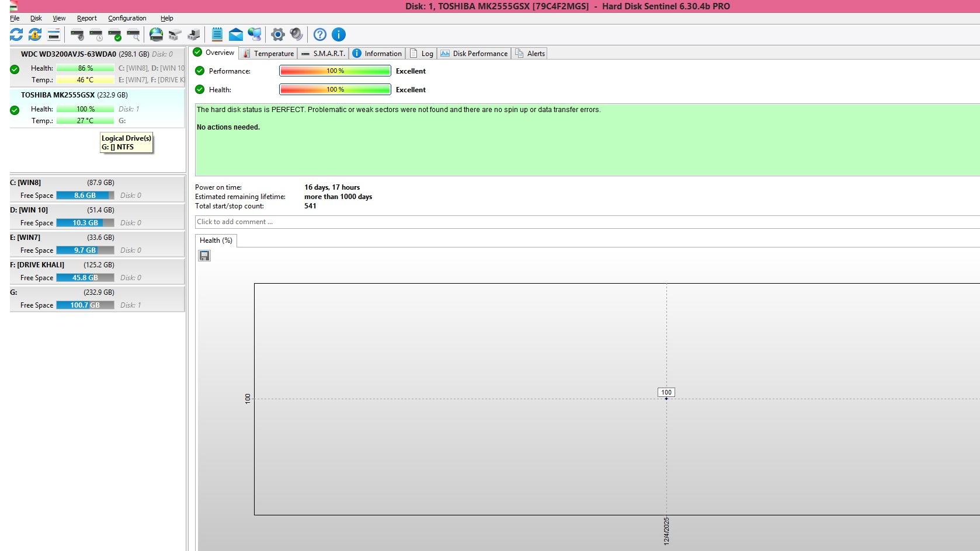Open the Configuration menu

127,18
